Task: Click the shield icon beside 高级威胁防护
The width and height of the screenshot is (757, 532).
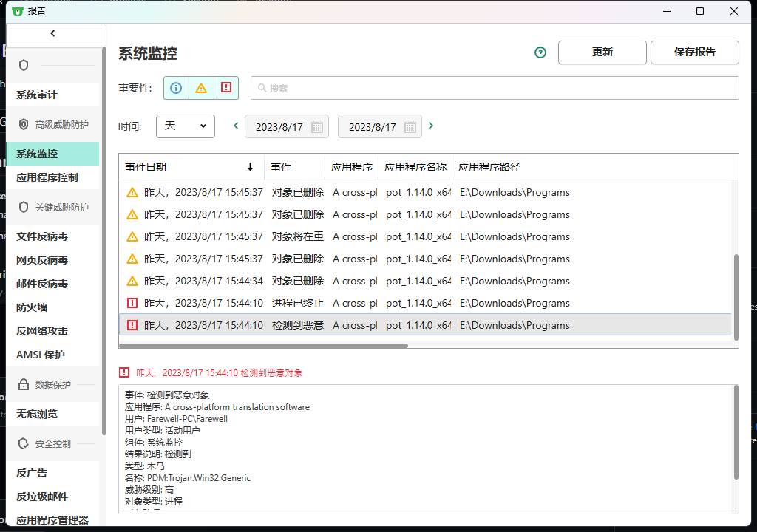Action: coord(22,124)
